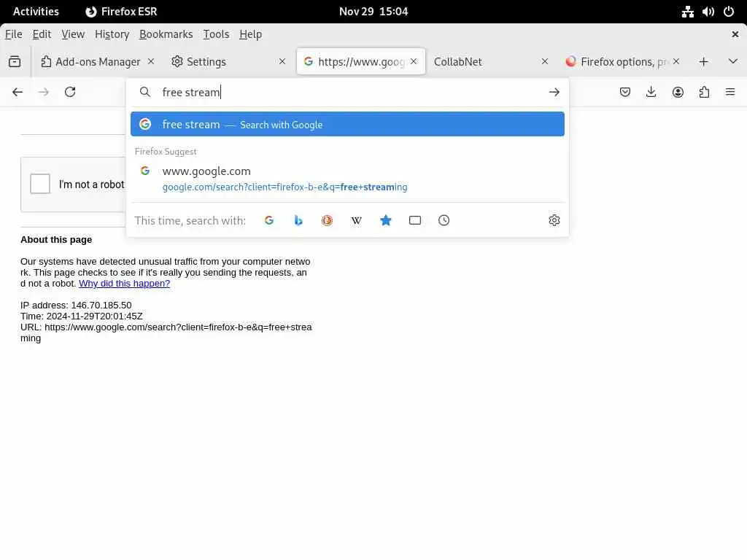Open the Firefox account menu

click(678, 92)
